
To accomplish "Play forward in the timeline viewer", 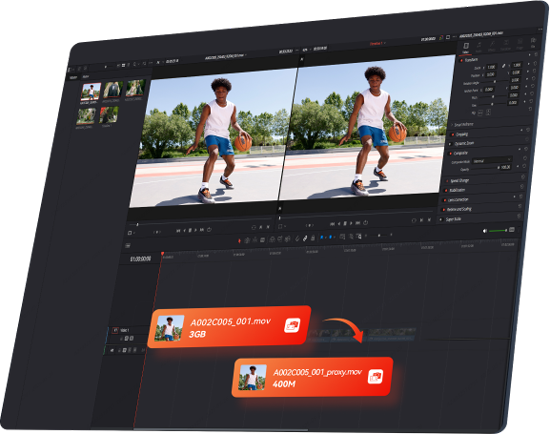I will (351, 223).
